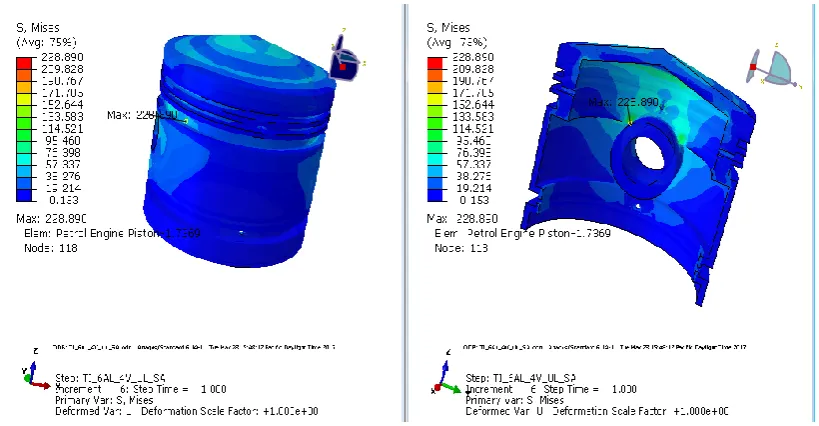
Task: Click the crown top surface of the full piston
Action: tap(251, 62)
